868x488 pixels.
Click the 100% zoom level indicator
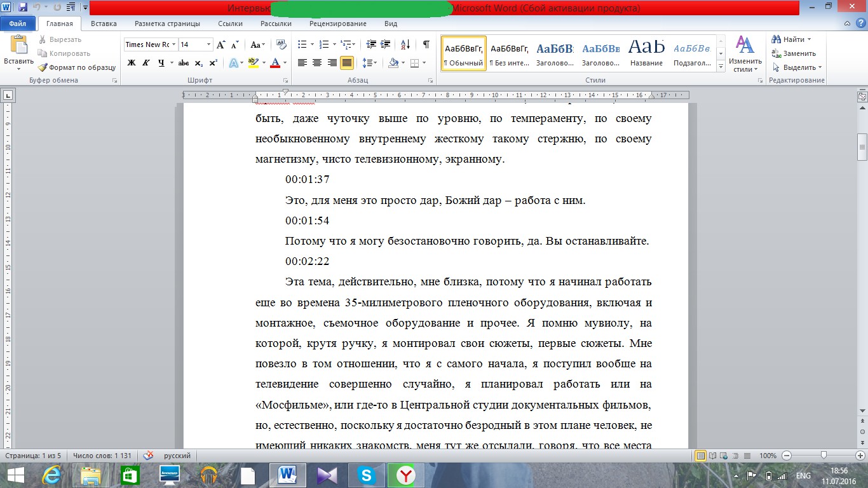pyautogui.click(x=768, y=456)
